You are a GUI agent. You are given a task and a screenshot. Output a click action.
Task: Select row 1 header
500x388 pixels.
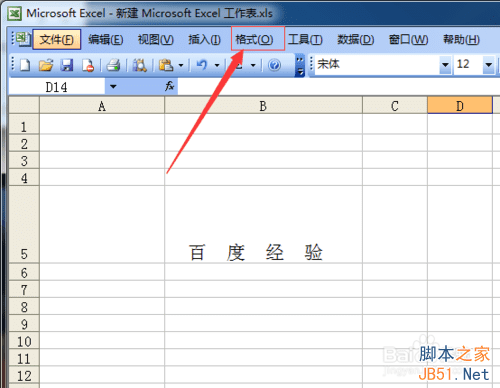click(x=24, y=124)
